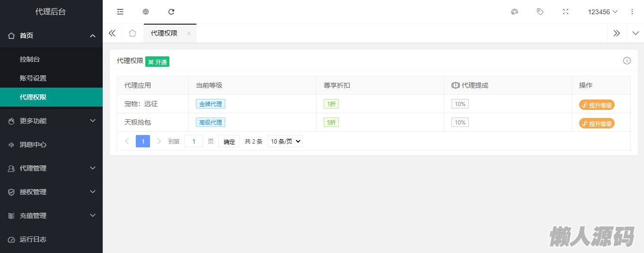Expand the 更多功能 sidebar menu

(x=51, y=121)
